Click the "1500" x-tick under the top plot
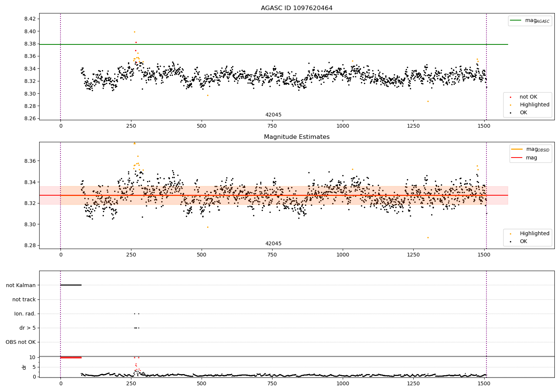 [484, 126]
